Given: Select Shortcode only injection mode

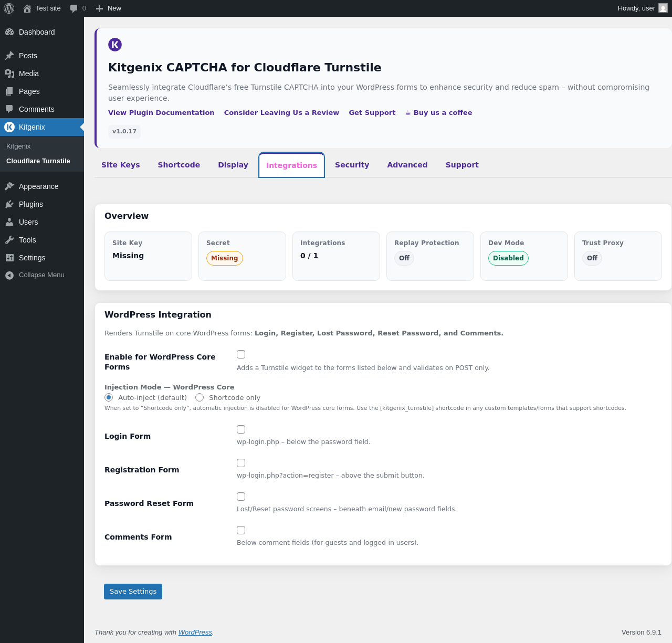Looking at the screenshot, I should click(199, 397).
